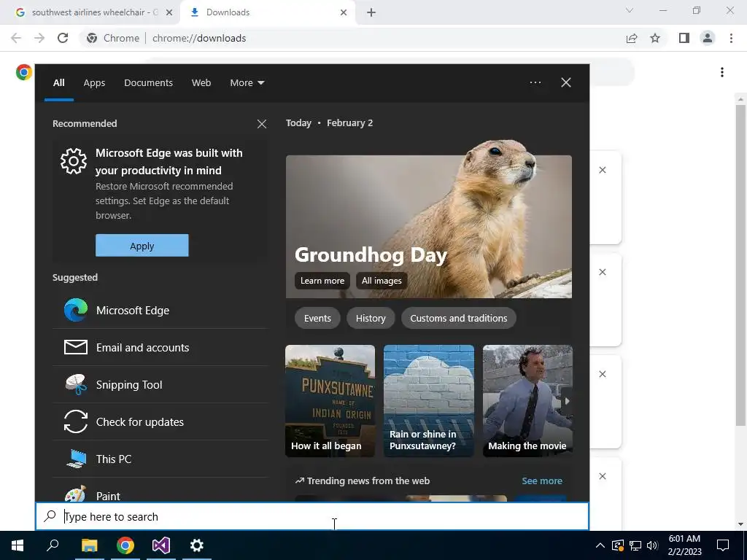
Task: Click the Chrome address bar URL
Action: pos(199,38)
